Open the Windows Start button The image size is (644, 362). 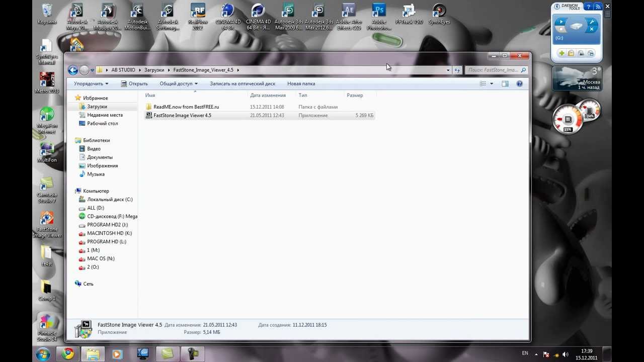(x=43, y=354)
